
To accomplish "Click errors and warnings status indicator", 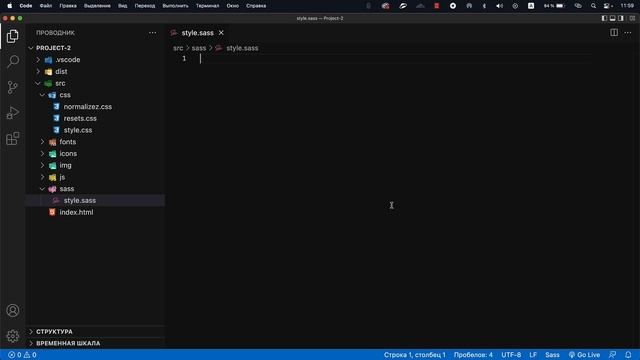I will 22,355.
